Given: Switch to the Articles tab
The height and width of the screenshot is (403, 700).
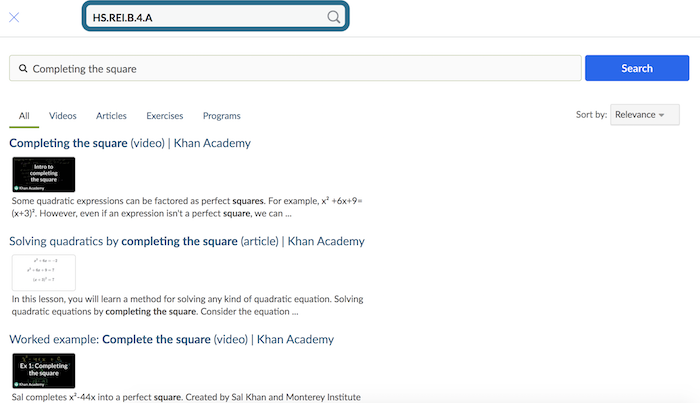Looking at the screenshot, I should tap(111, 116).
